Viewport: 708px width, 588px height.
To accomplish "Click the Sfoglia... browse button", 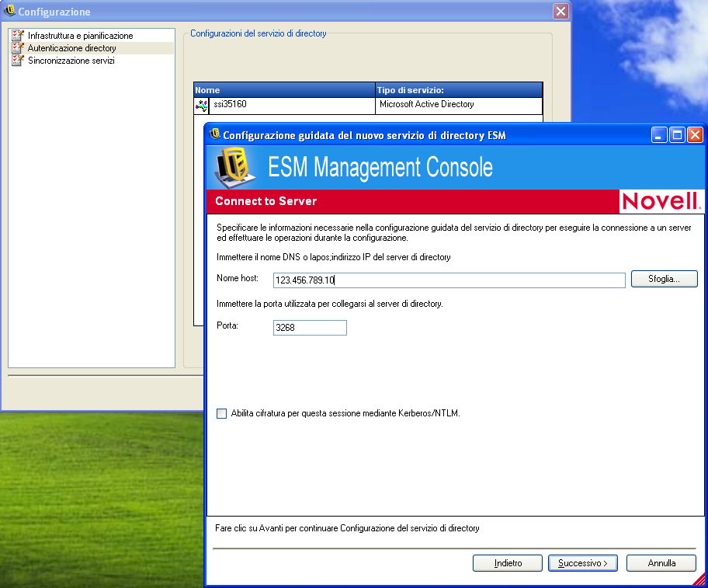I will tap(664, 279).
